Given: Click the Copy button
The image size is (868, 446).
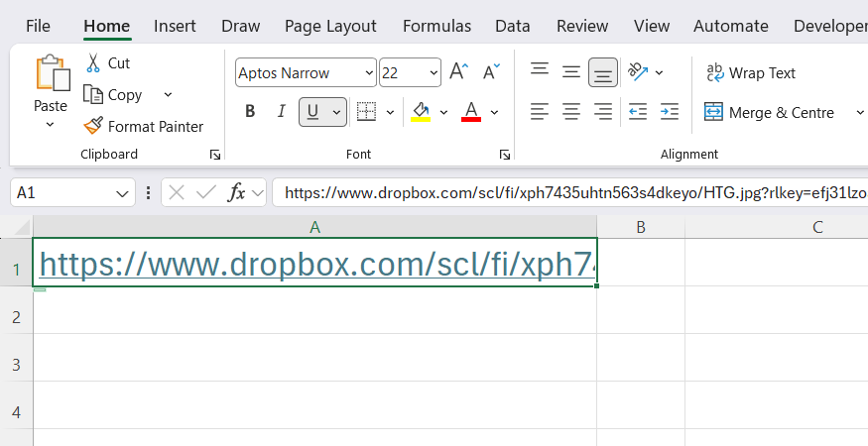Looking at the screenshot, I should tap(113, 94).
